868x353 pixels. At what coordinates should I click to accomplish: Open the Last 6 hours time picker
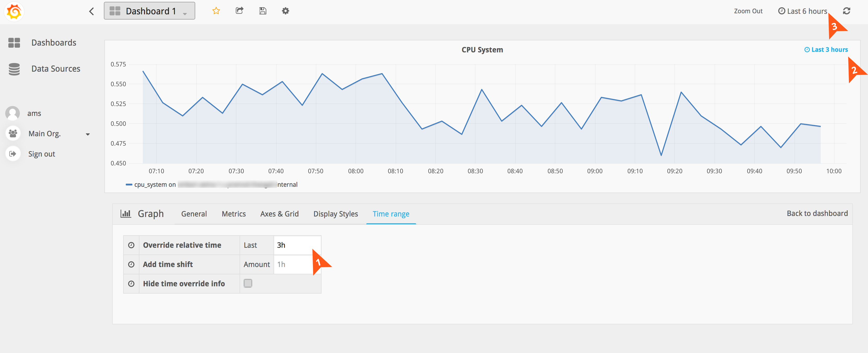click(803, 11)
